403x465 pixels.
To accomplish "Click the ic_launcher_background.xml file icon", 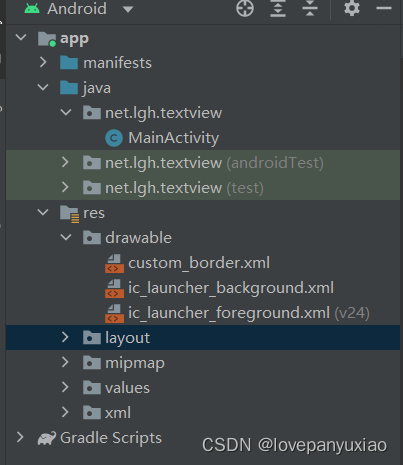I will [114, 288].
